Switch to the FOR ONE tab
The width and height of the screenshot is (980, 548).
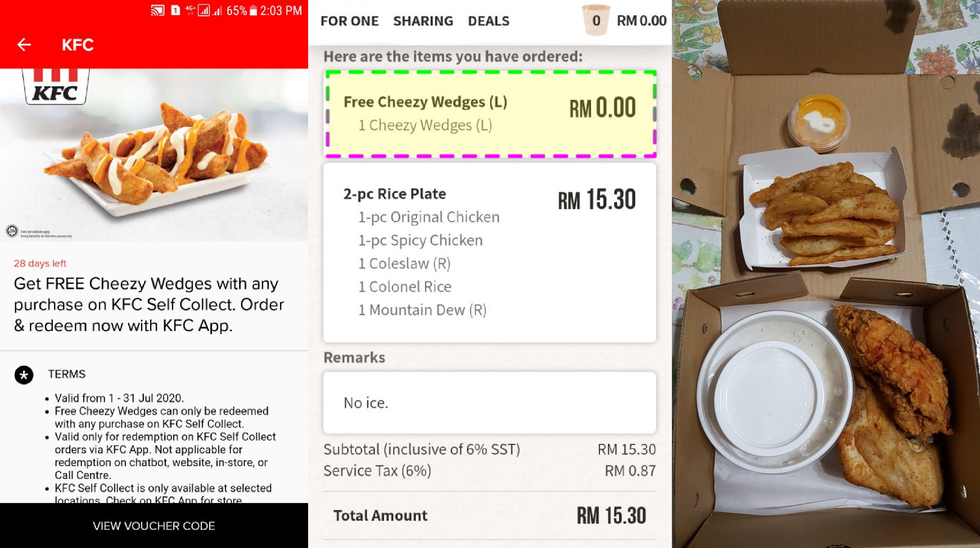click(x=349, y=21)
